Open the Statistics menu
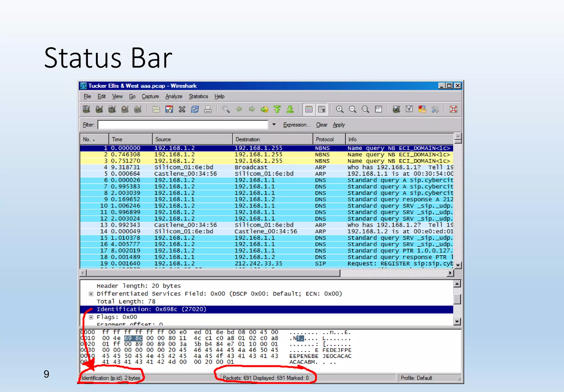The height and width of the screenshot is (392, 564). point(198,97)
